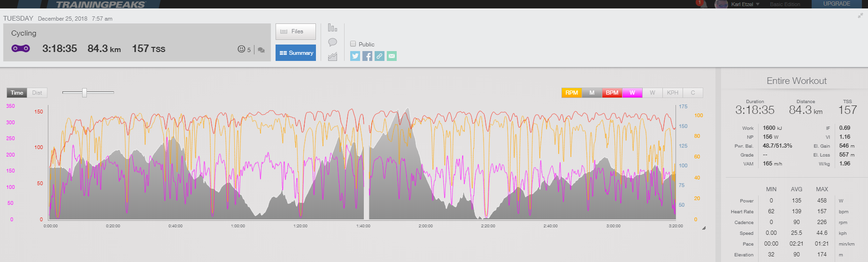Image resolution: width=868 pixels, height=262 pixels.
Task: Click the UPGRADE button
Action: 837,4
